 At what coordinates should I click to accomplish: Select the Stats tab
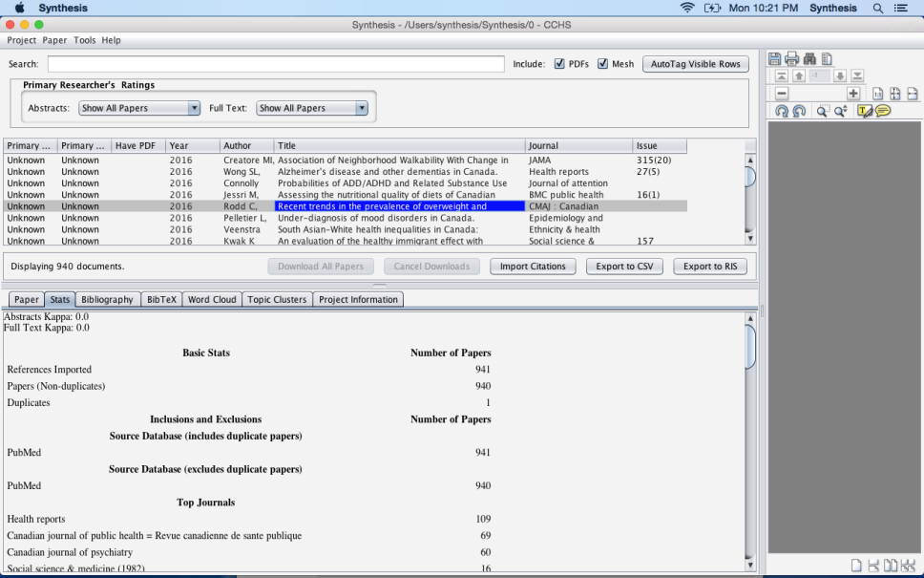[60, 300]
